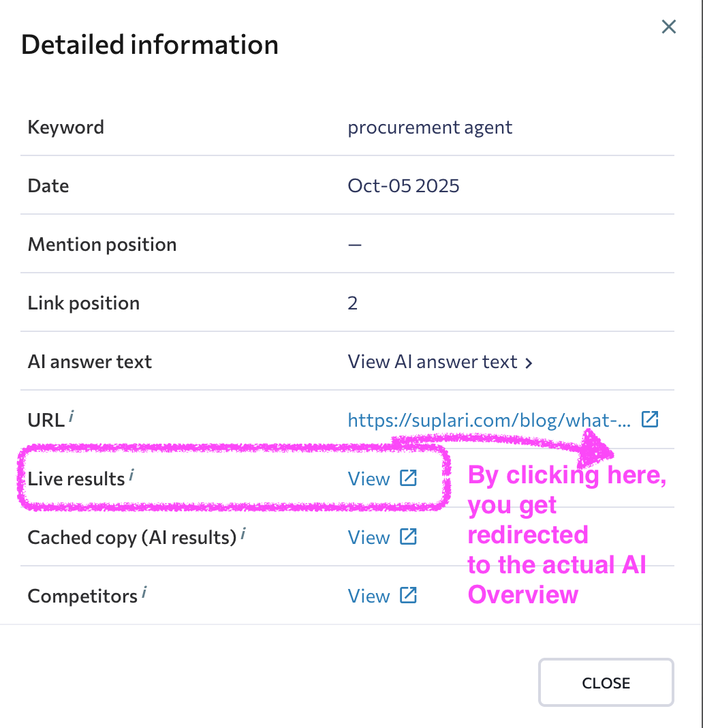The image size is (703, 728).
Task: Click the Competitors external link icon
Action: (x=407, y=595)
